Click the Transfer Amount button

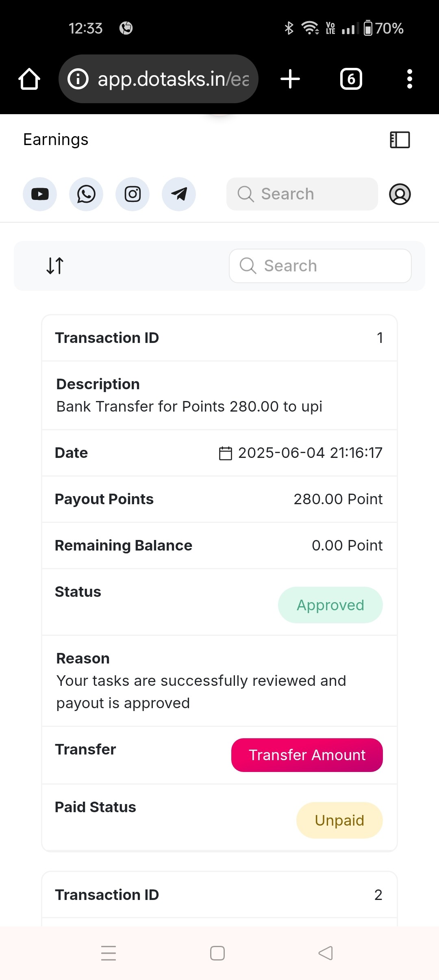(307, 755)
